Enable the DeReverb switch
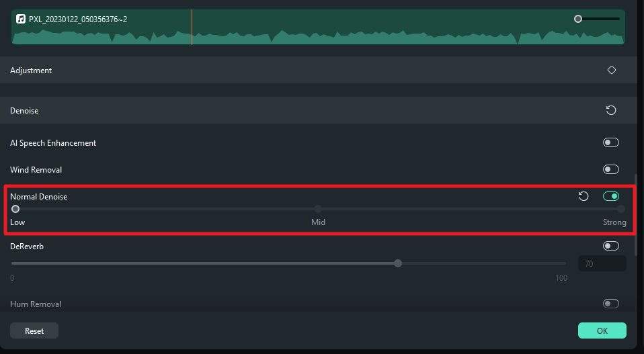This screenshot has width=644, height=354. 611,246
